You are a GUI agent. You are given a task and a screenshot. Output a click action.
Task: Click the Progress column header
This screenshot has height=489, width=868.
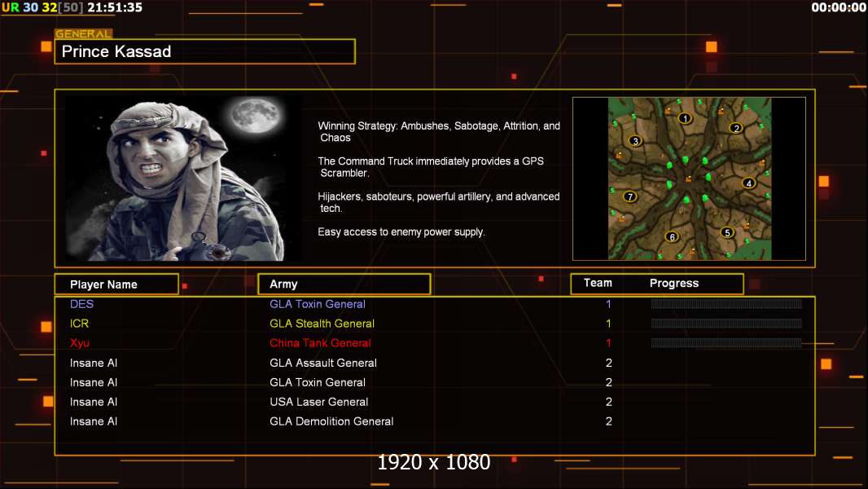pos(673,284)
